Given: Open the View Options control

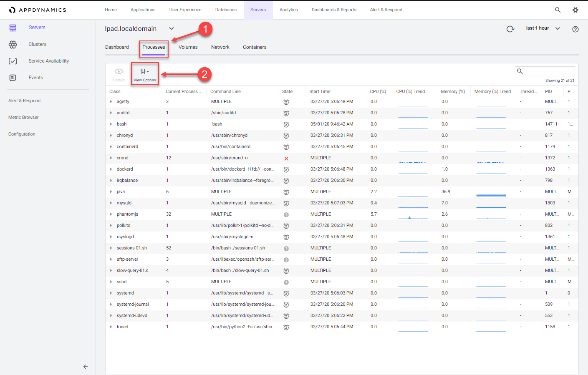Looking at the screenshot, I should tap(145, 74).
